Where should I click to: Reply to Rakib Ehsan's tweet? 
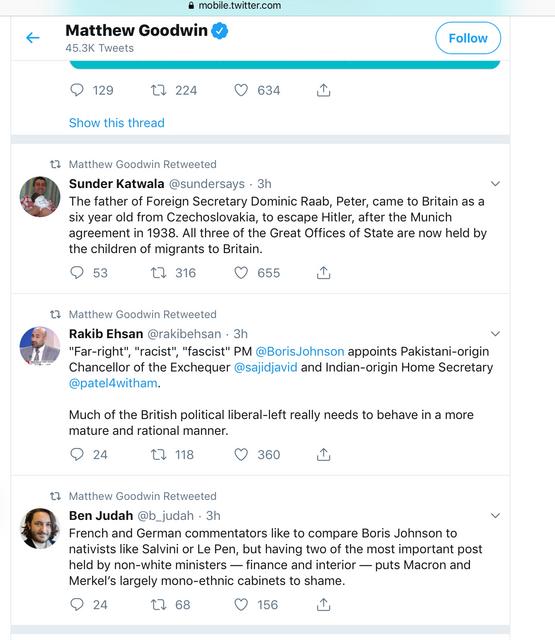tap(77, 454)
